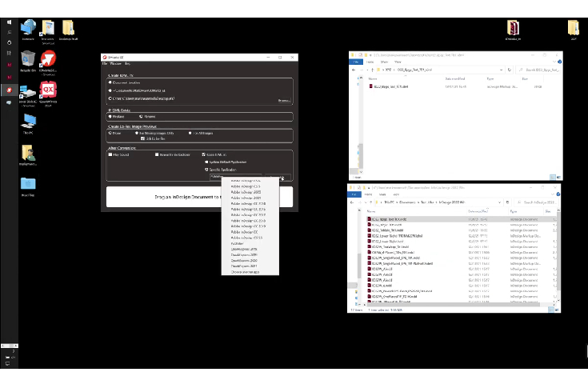
Task: Expand address bar dropdown in lower Explorer
Action: click(x=499, y=202)
